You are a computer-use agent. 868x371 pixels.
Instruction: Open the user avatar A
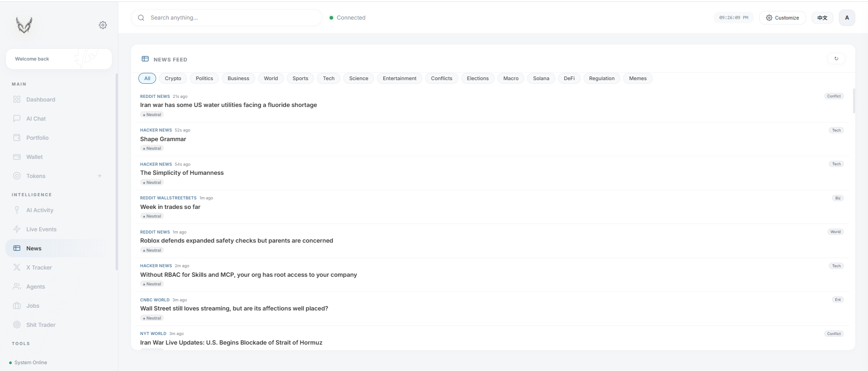point(847,18)
